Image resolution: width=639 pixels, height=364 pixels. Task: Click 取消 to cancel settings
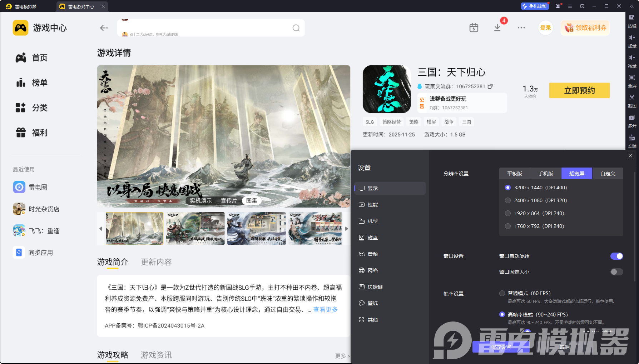pos(565,347)
